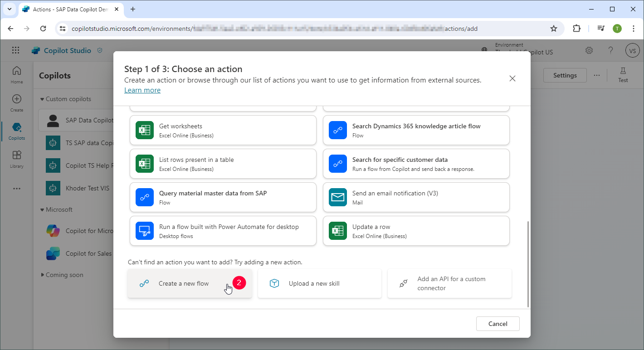Viewport: 644px width, 350px height.
Task: Open the tab search dropdown arrow
Action: (9, 9)
